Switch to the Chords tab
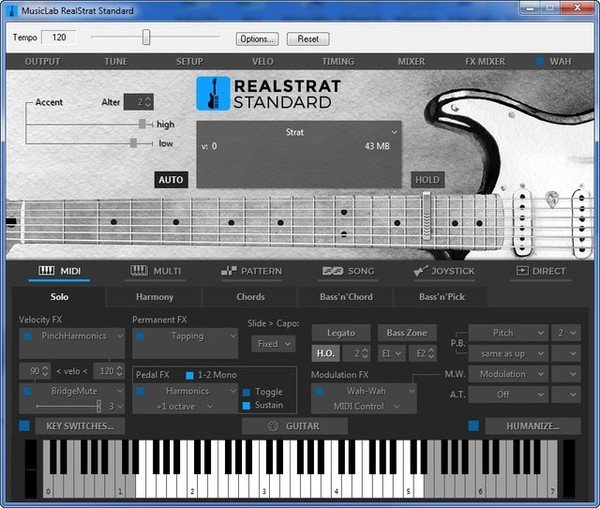The image size is (600, 508). coord(250,297)
